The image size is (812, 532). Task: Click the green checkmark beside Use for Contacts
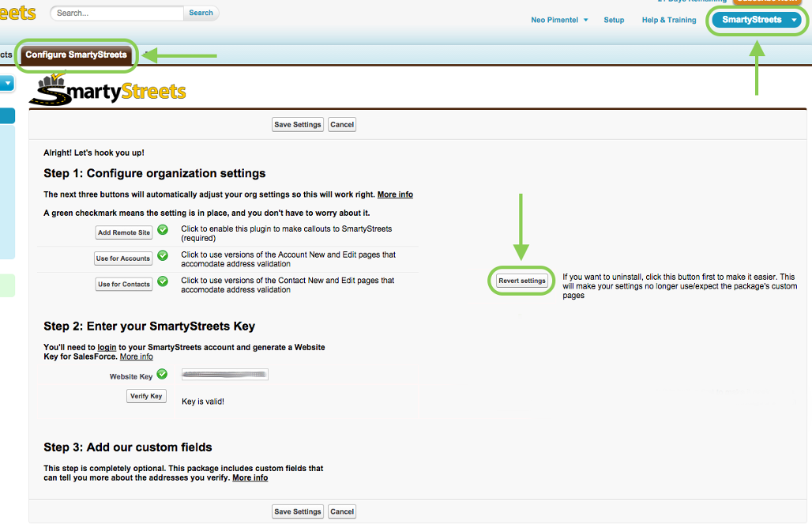[163, 281]
